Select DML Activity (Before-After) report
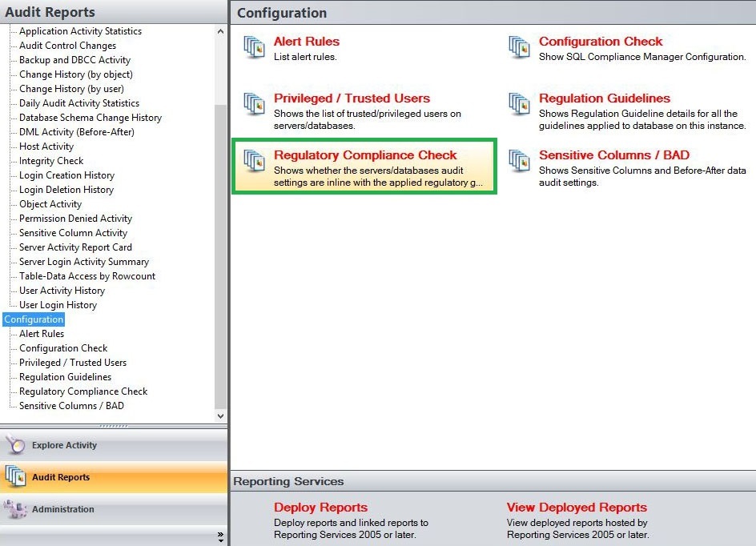The image size is (756, 546). (77, 132)
